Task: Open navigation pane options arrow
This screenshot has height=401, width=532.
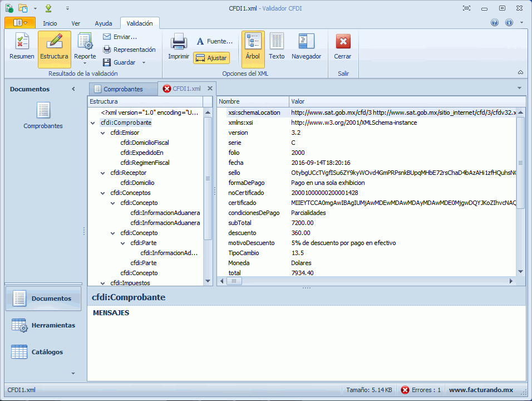Action: [x=73, y=374]
